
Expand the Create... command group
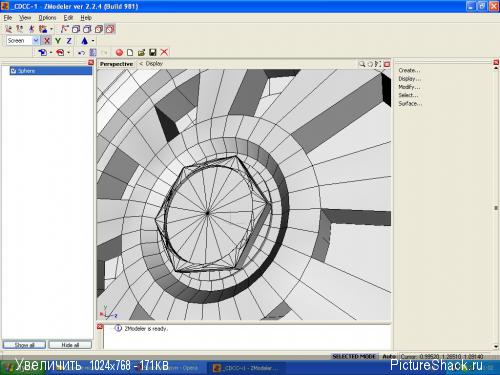[410, 70]
